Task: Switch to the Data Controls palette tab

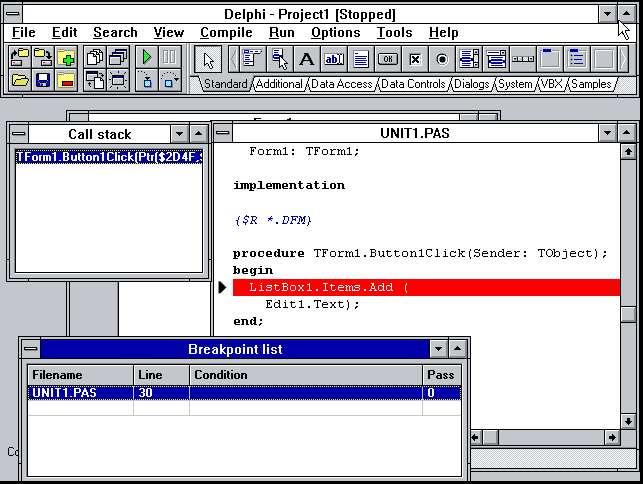Action: tap(413, 85)
